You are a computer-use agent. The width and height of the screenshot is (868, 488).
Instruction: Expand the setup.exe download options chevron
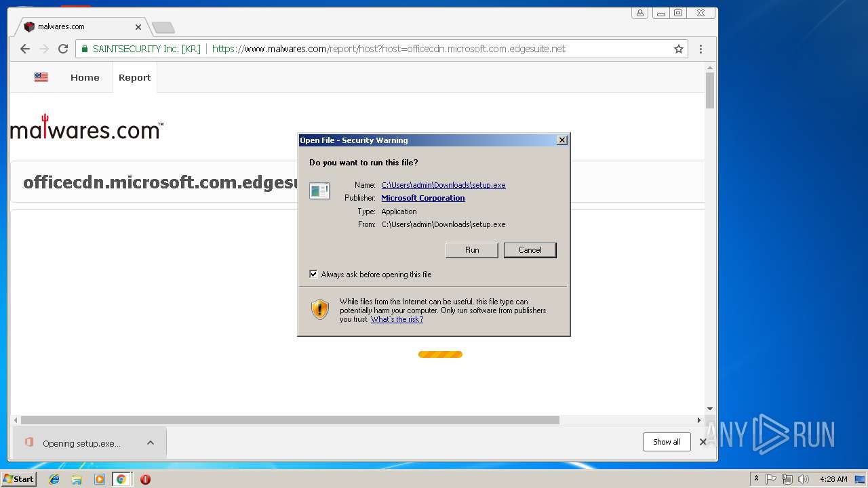[x=151, y=443]
